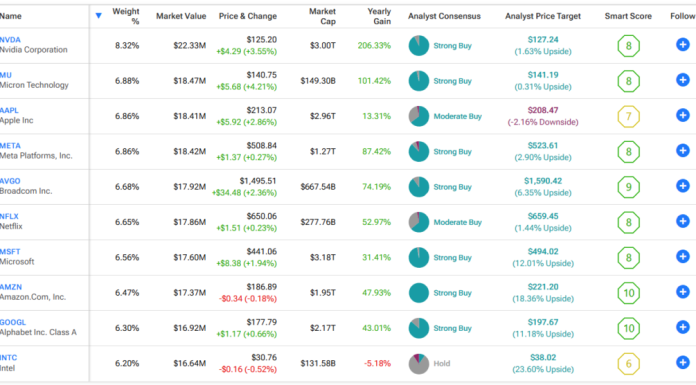Open Broadcom Smart Score 9 badge
The height and width of the screenshot is (385, 696).
click(x=629, y=187)
